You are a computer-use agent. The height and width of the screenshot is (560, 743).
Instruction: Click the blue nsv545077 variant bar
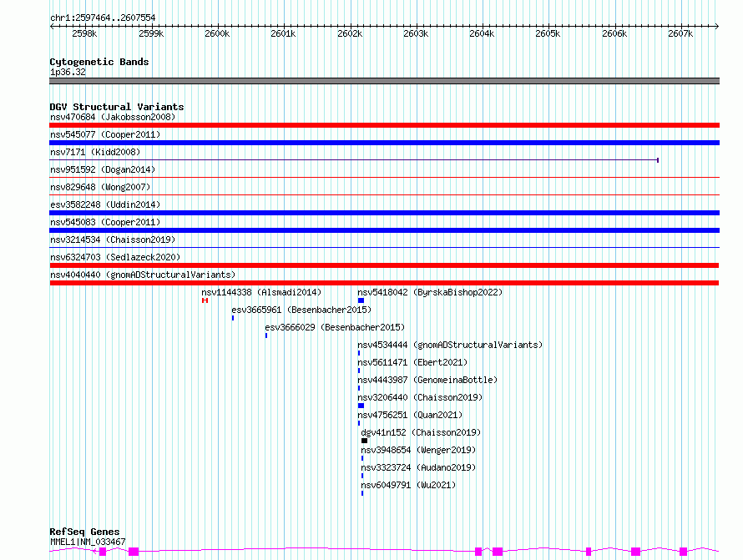[x=384, y=143]
